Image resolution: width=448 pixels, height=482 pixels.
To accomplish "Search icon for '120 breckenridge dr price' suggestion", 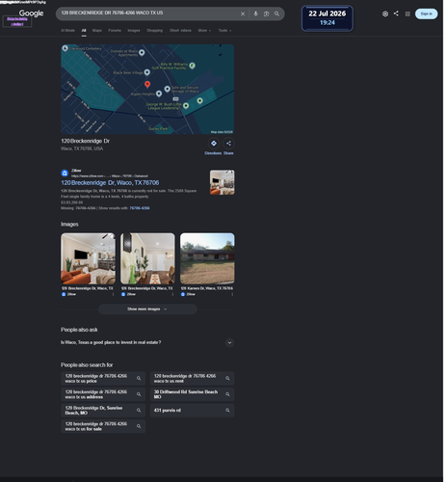I will [x=139, y=378].
